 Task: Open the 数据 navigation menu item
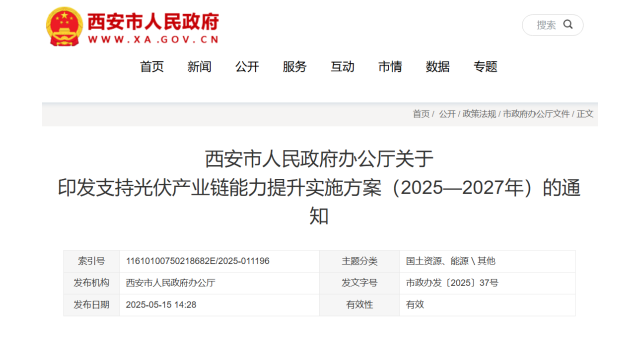pos(438,67)
